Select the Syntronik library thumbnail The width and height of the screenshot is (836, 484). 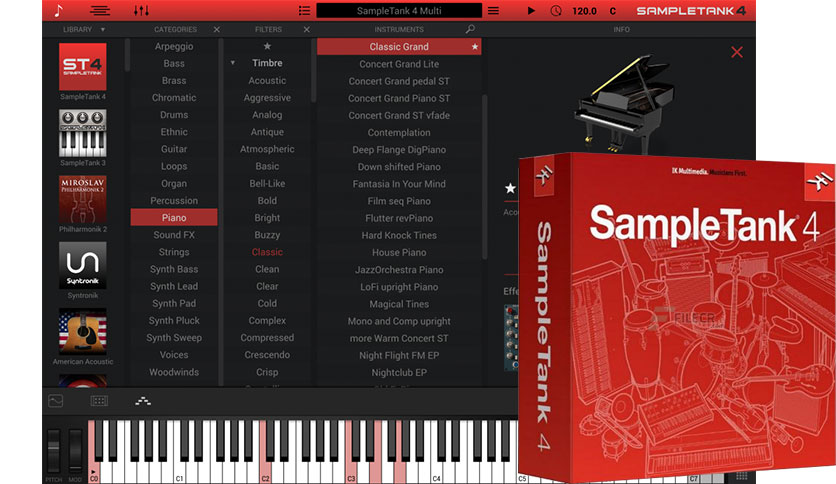83,265
